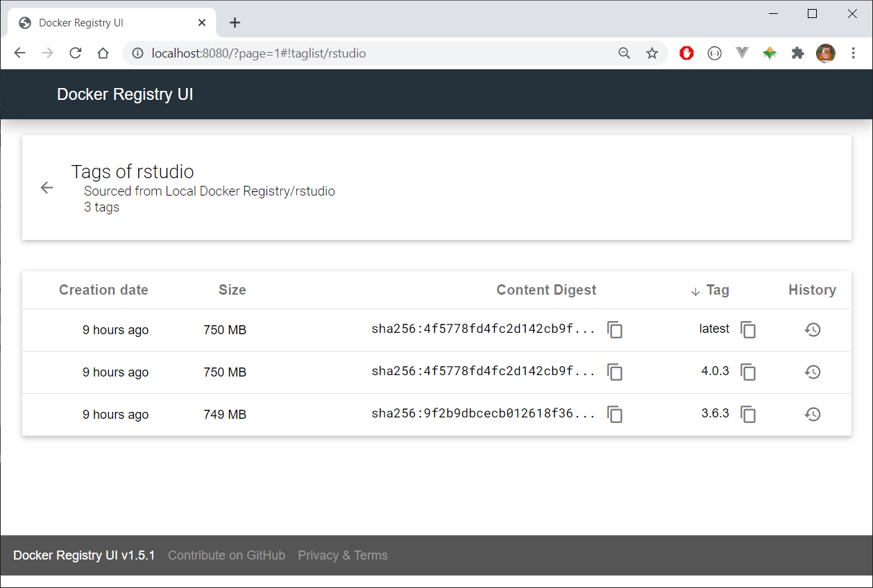Open a new browser tab
Viewport: 873px width, 588px height.
point(235,23)
